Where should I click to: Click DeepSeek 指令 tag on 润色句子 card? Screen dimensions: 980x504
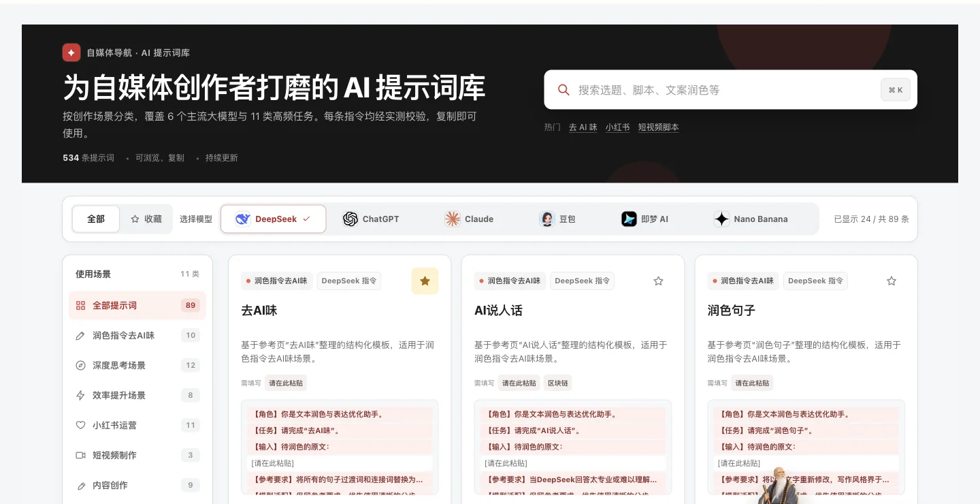(815, 281)
